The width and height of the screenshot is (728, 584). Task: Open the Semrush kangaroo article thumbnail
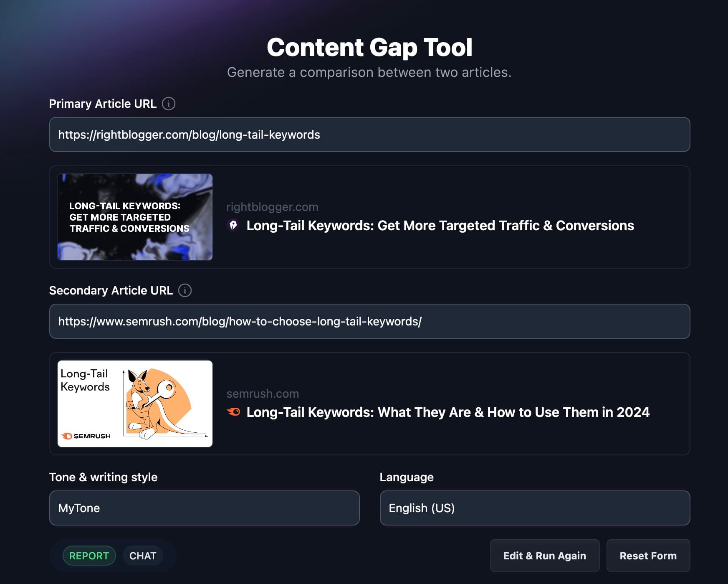click(135, 404)
